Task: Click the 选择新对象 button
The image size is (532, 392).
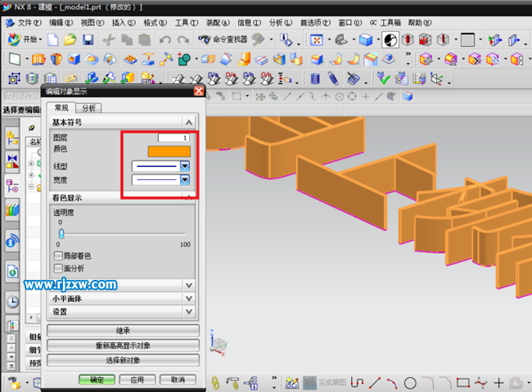Action: (x=123, y=360)
